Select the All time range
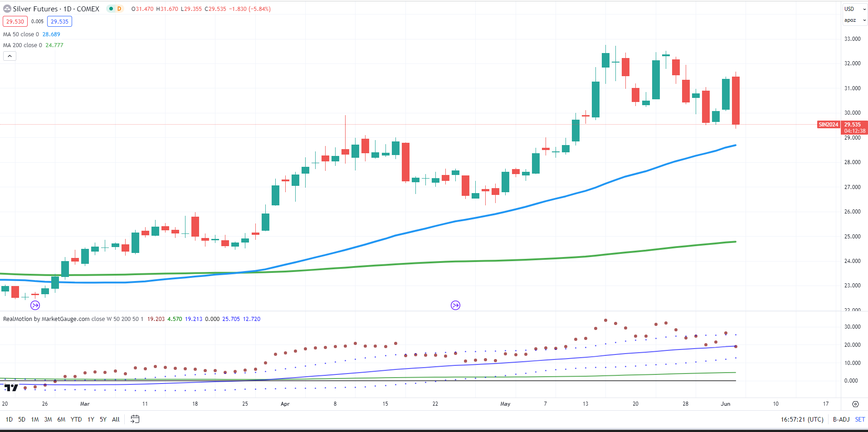 point(116,419)
